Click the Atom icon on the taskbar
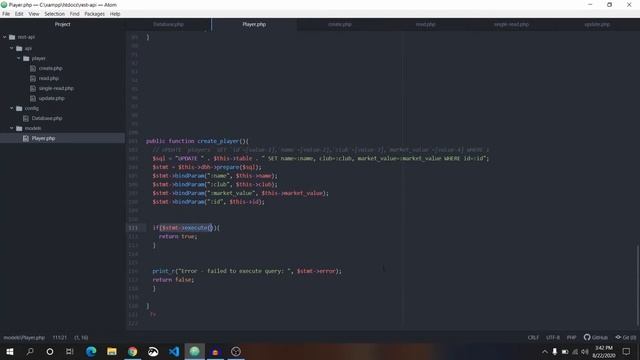The height and width of the screenshot is (360, 640). [195, 351]
